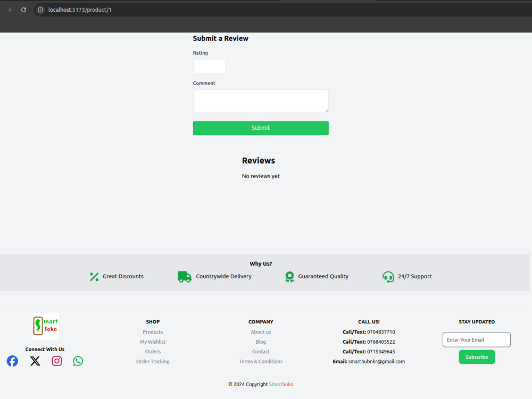The width and height of the screenshot is (532, 399).
Task: Click the Guaranteed Quality badge icon
Action: point(289,277)
